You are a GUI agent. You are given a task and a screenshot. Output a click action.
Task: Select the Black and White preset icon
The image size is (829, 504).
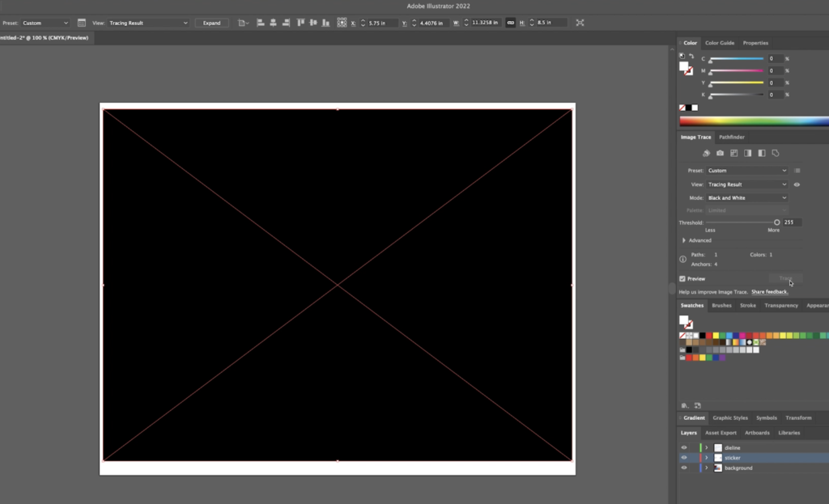(x=762, y=153)
